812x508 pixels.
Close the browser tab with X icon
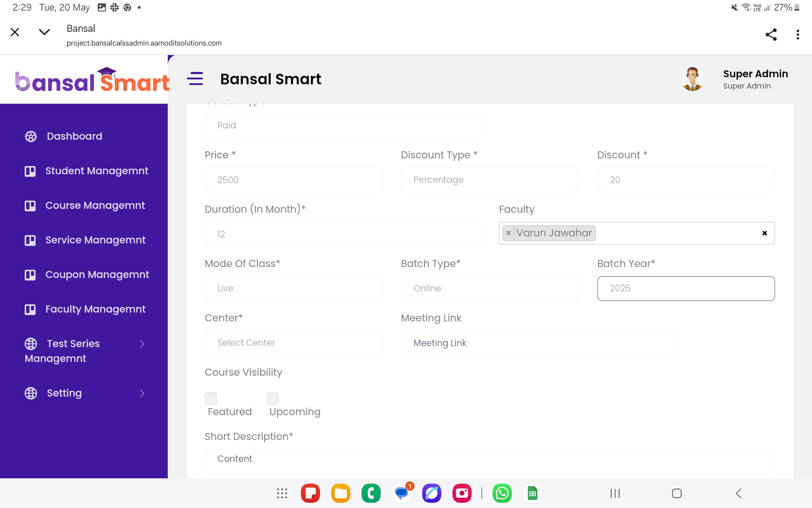15,32
